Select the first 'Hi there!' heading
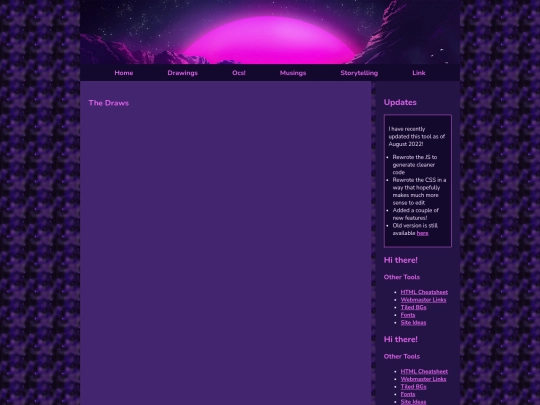This screenshot has width=540, height=405. click(401, 260)
